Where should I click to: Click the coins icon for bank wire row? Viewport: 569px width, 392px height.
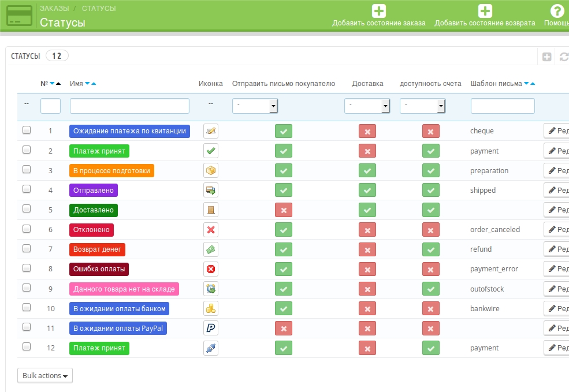tap(211, 309)
